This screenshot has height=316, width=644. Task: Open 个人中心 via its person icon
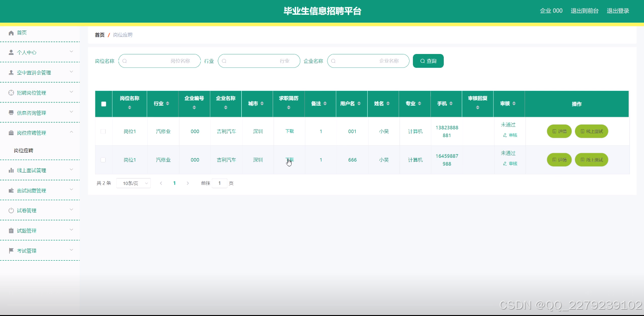pos(12,52)
